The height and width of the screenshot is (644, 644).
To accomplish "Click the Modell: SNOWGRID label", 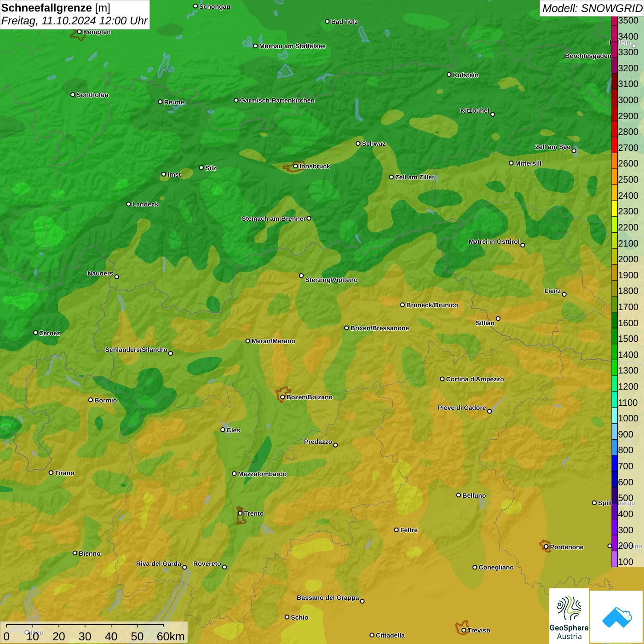I will (592, 8).
